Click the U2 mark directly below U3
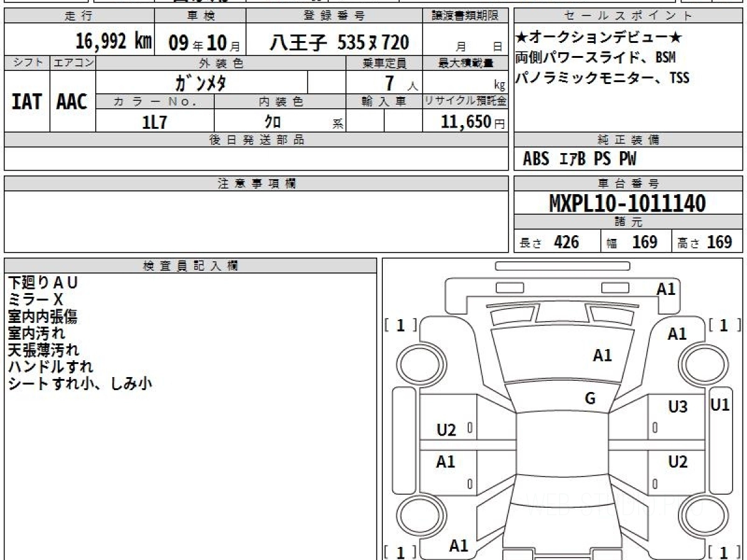Image resolution: width=747 pixels, height=560 pixels. click(678, 462)
